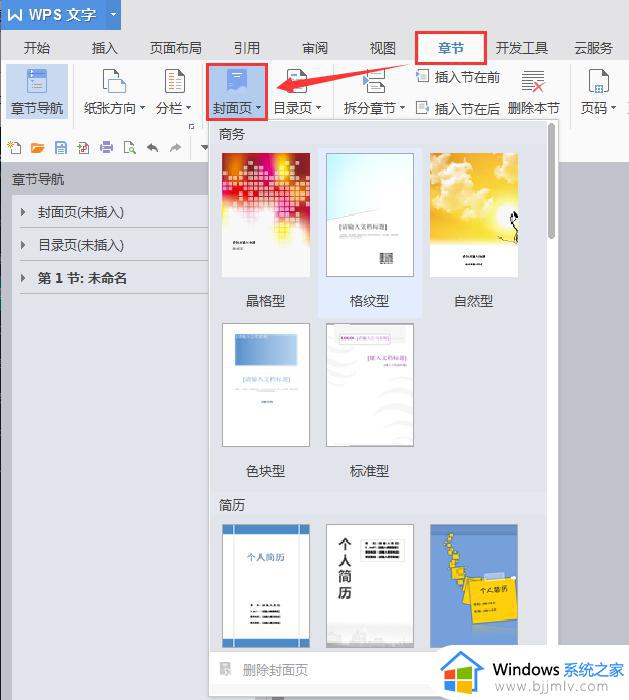Open the 纸张方向 dropdown arrow

pyautogui.click(x=143, y=108)
